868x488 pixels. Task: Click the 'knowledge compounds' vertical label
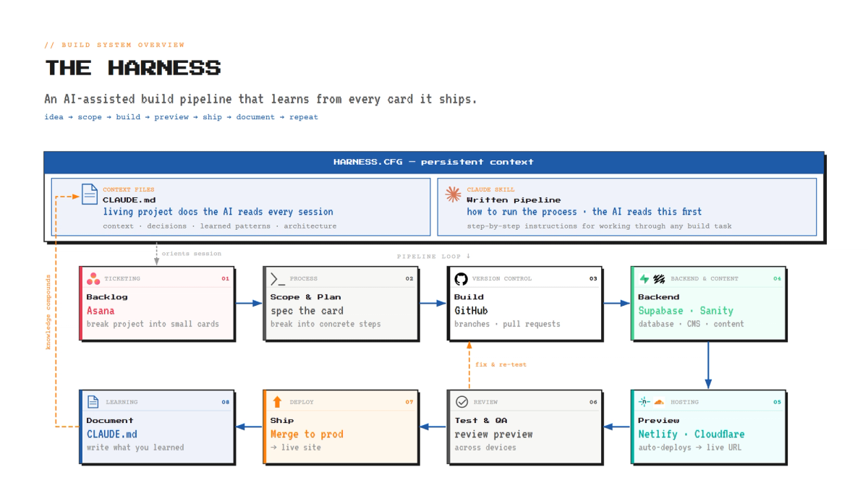pos(48,312)
